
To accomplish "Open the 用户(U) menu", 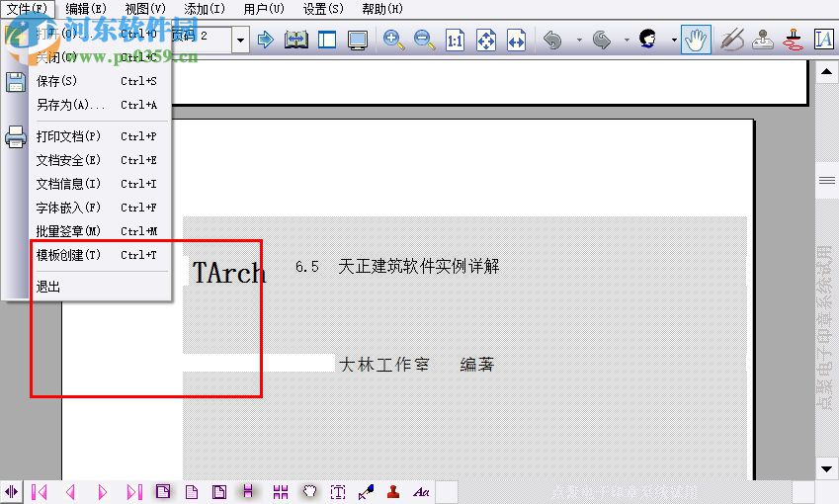I will [264, 9].
